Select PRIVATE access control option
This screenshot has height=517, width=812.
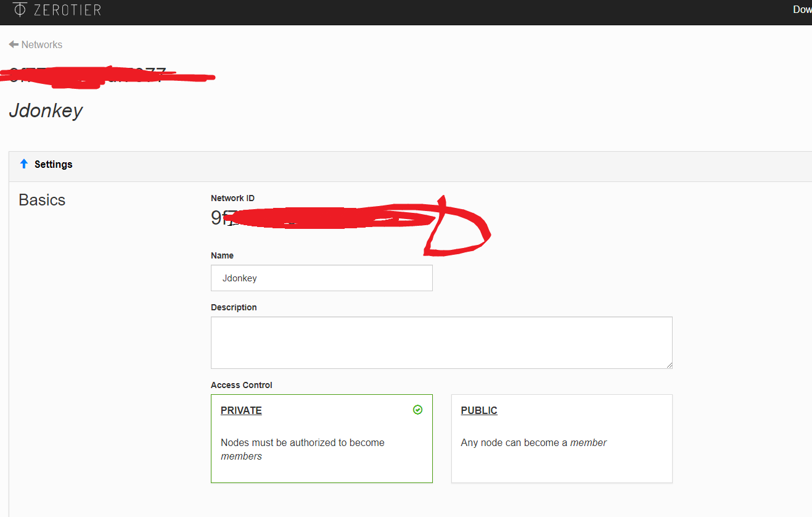[x=322, y=439]
